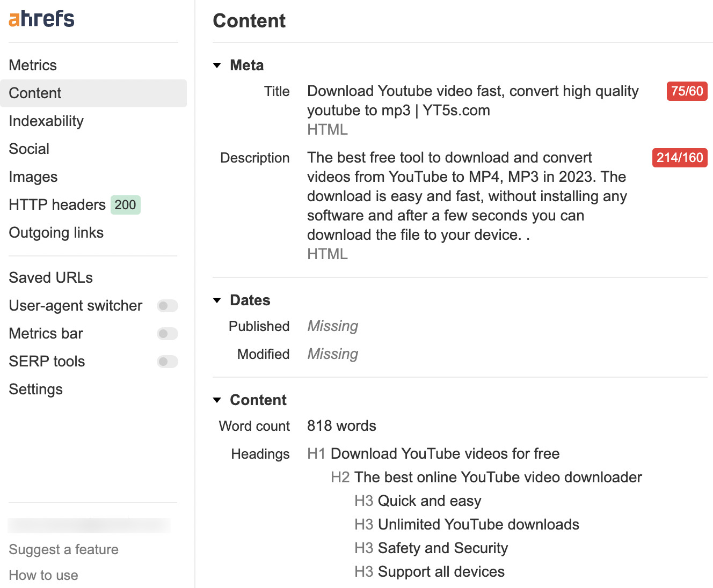Enable the Metrics bar toggle
This screenshot has width=713, height=588.
(x=167, y=334)
